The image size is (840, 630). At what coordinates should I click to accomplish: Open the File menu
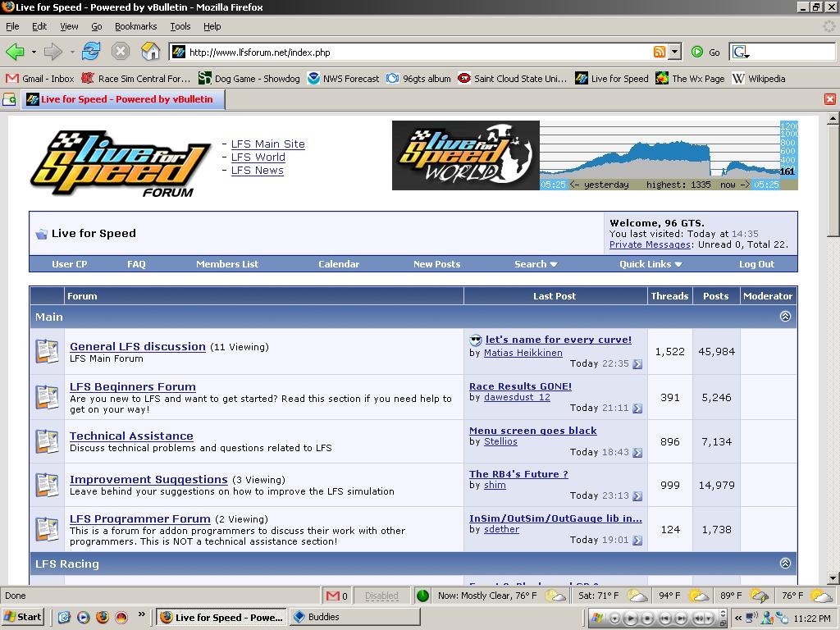pyautogui.click(x=12, y=26)
